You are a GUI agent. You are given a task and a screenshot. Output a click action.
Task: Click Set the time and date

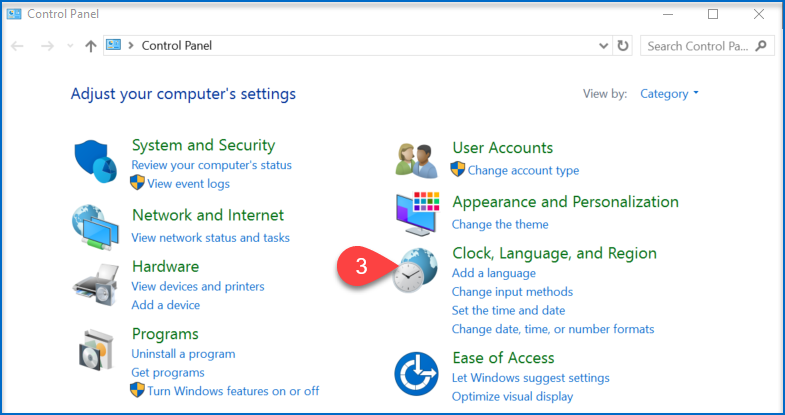508,310
